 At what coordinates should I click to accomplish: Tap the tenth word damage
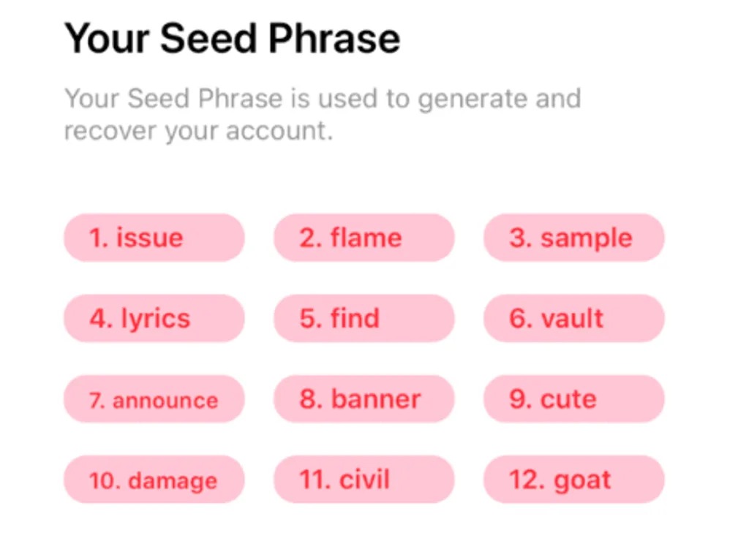coord(154,480)
